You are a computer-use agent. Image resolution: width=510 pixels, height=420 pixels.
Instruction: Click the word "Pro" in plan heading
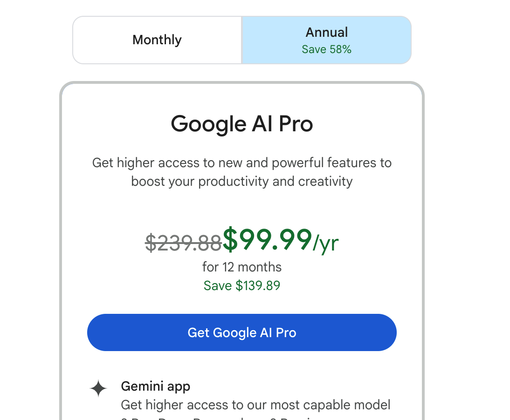296,124
